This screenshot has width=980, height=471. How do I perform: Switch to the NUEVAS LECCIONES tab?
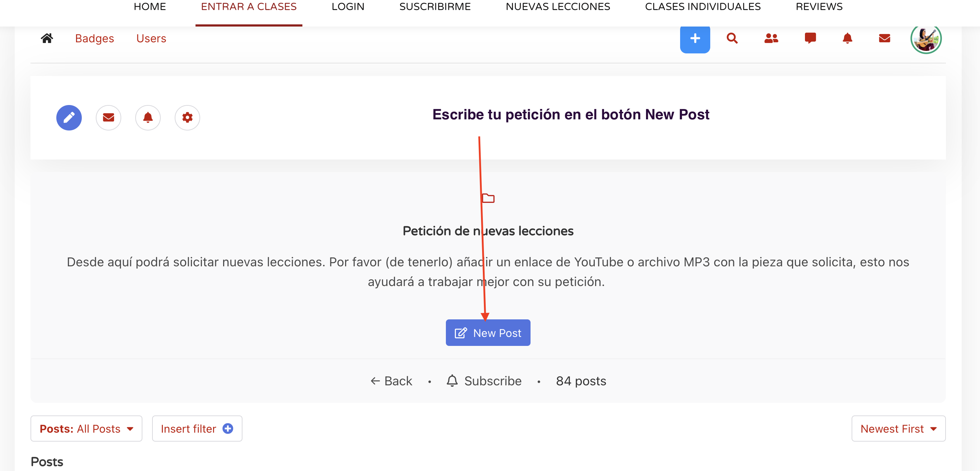coord(558,6)
